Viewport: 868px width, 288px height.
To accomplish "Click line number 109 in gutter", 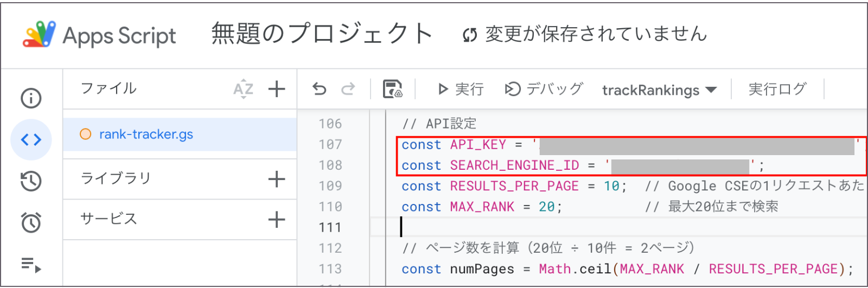I will pos(330,186).
